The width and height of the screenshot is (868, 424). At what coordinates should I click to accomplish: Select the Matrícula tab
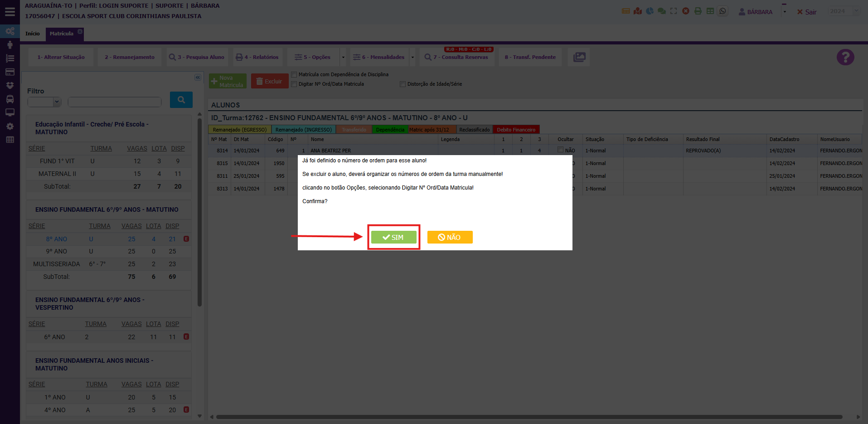pos(62,34)
